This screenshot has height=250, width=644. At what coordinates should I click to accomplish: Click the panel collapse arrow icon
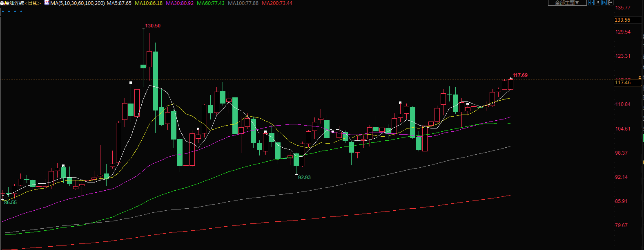tap(611, 2)
